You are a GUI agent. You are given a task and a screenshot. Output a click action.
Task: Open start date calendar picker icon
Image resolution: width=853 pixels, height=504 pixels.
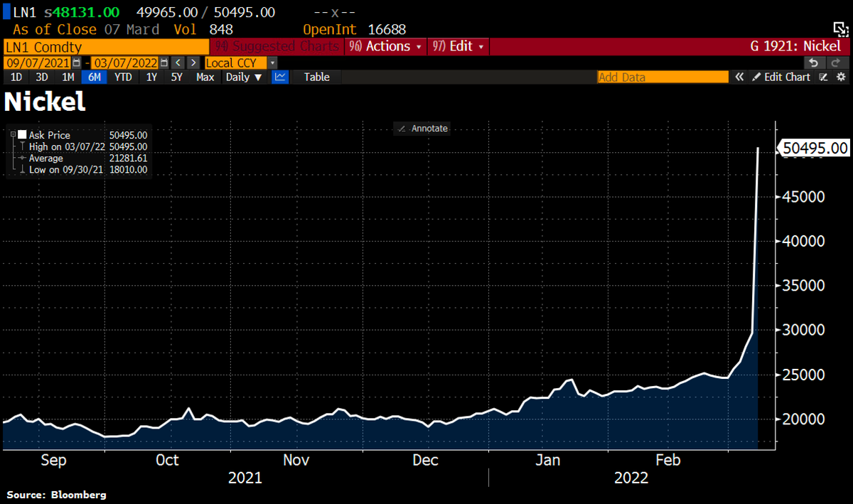[77, 63]
